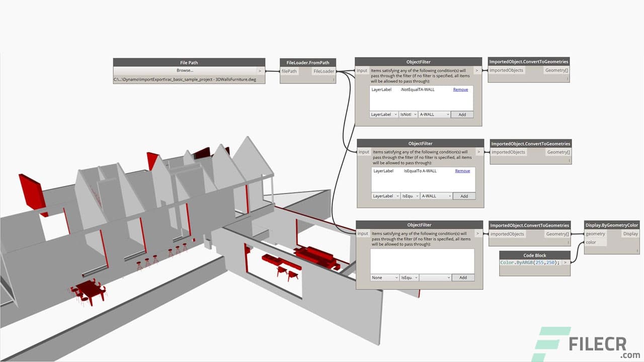Open the LayerLabel dropdown in the top ObjectFilter
The image size is (644, 362).
point(384,114)
